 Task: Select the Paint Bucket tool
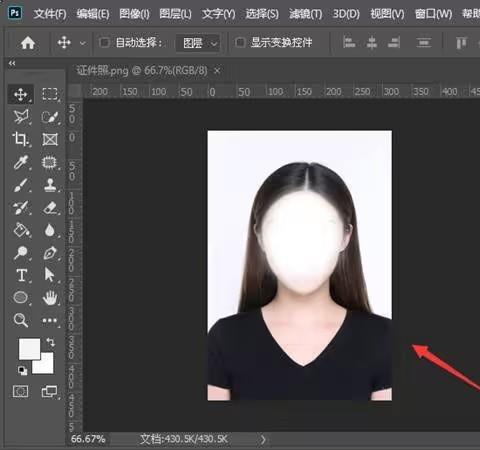point(21,230)
